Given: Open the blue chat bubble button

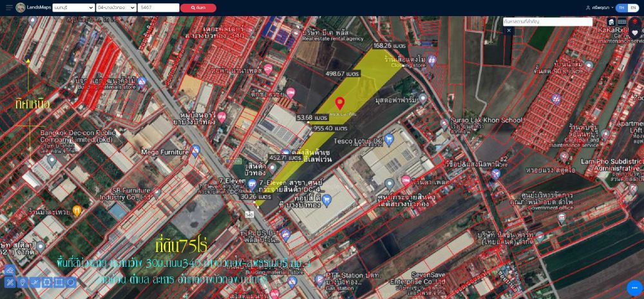Looking at the screenshot, I should pos(634,288).
